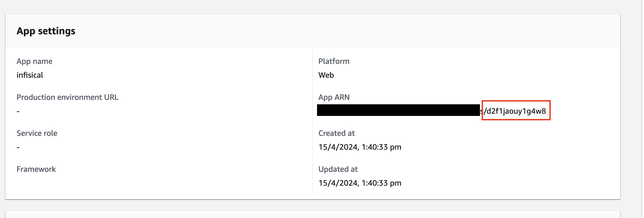Select the App name field label
The height and width of the screenshot is (218, 644).
click(x=34, y=61)
